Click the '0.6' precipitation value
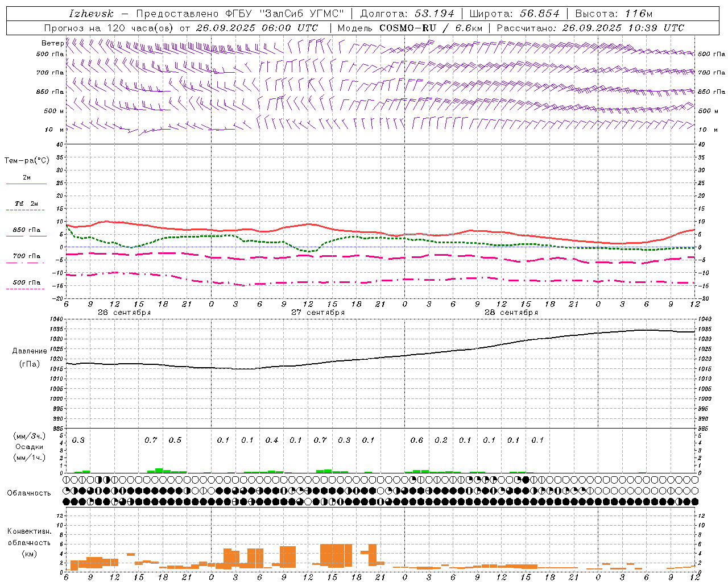This screenshot has height=582, width=728. [x=417, y=440]
